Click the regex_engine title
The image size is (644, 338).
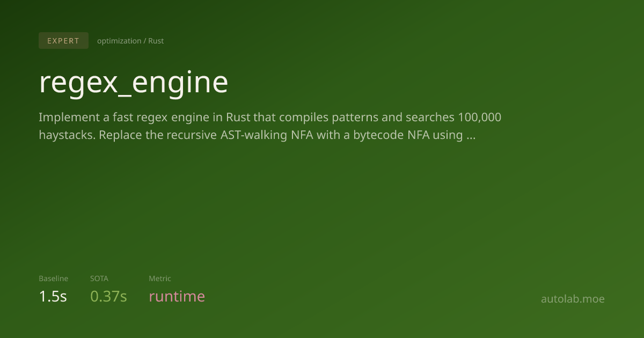[x=134, y=83]
